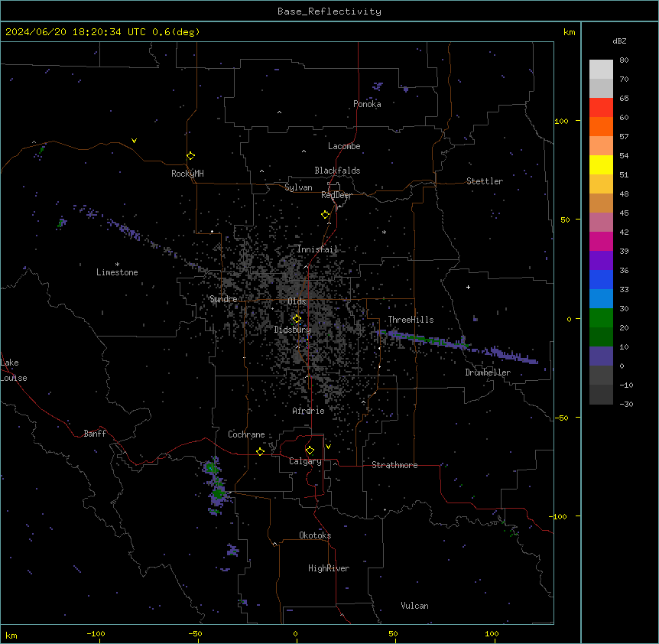Click the Innisfail city label
659x644 pixels.
317,249
